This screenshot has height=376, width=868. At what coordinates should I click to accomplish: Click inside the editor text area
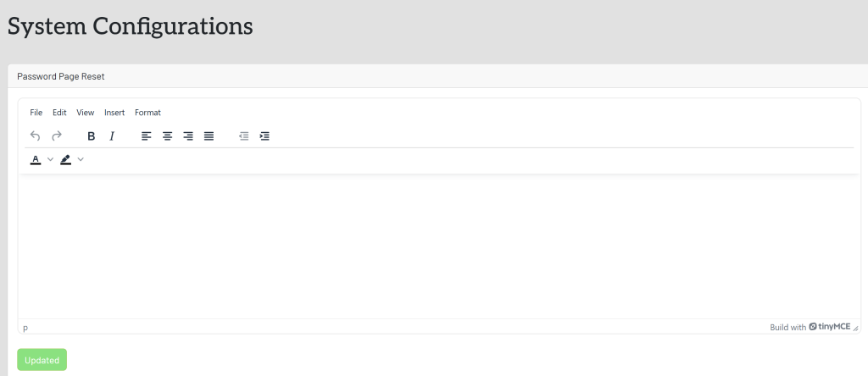[438, 246]
